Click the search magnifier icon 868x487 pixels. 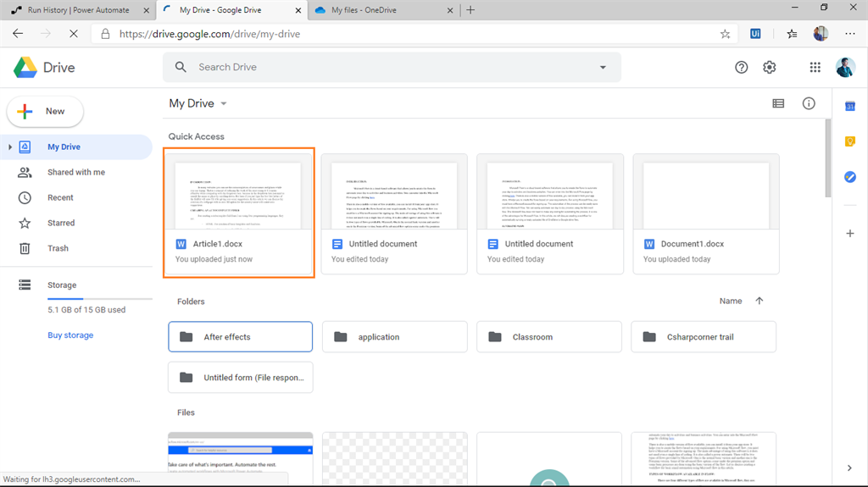point(181,67)
